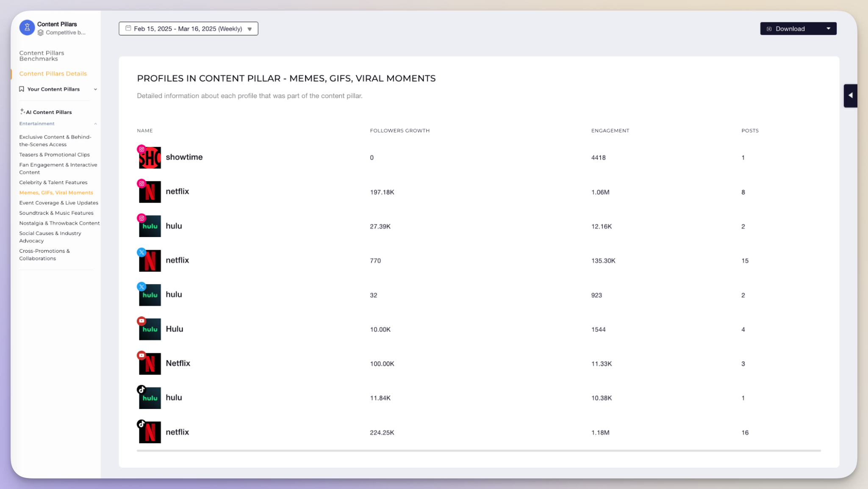Image resolution: width=868 pixels, height=489 pixels.
Task: Click the FOLLOWERS GROWTH column header
Action: click(400, 131)
